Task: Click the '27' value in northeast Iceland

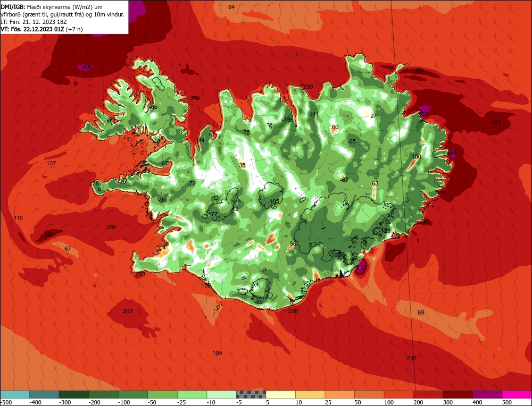Action: click(373, 116)
